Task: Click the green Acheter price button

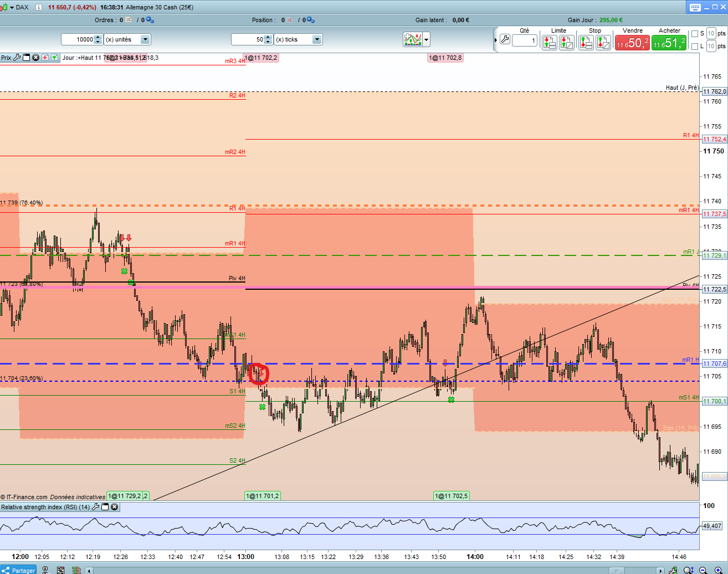Action: [x=669, y=43]
